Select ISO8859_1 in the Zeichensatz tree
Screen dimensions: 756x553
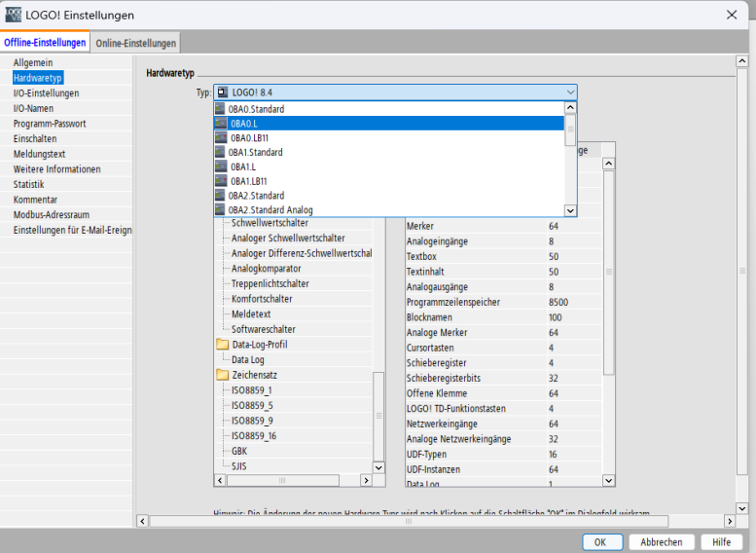252,390
